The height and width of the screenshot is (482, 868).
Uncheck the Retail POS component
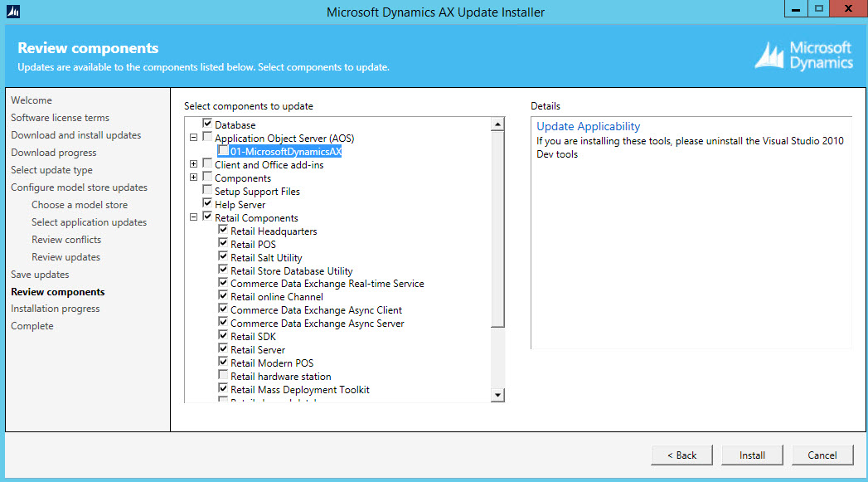click(x=223, y=244)
